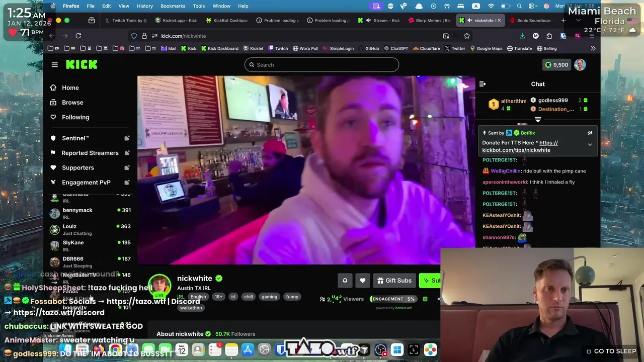
Task: Open Reminders in the Dock
Action: (215, 350)
